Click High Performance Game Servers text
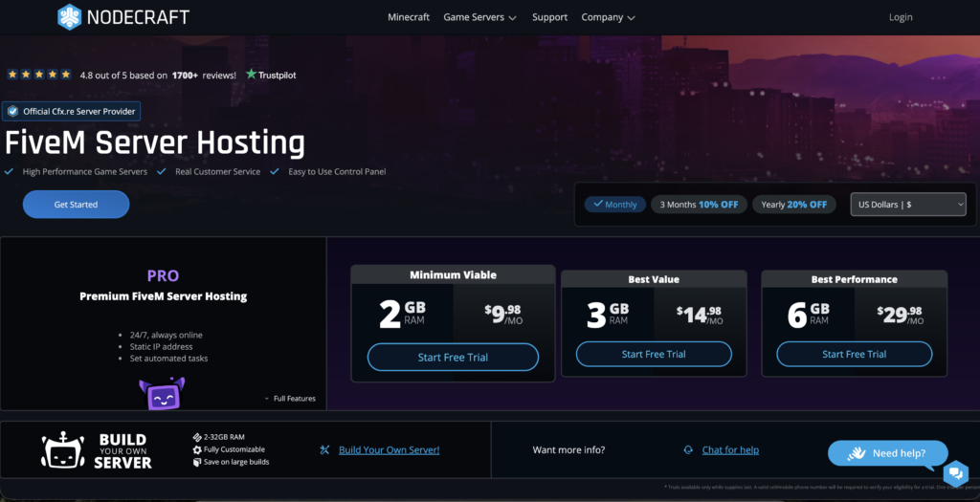This screenshot has height=502, width=980. tap(85, 171)
